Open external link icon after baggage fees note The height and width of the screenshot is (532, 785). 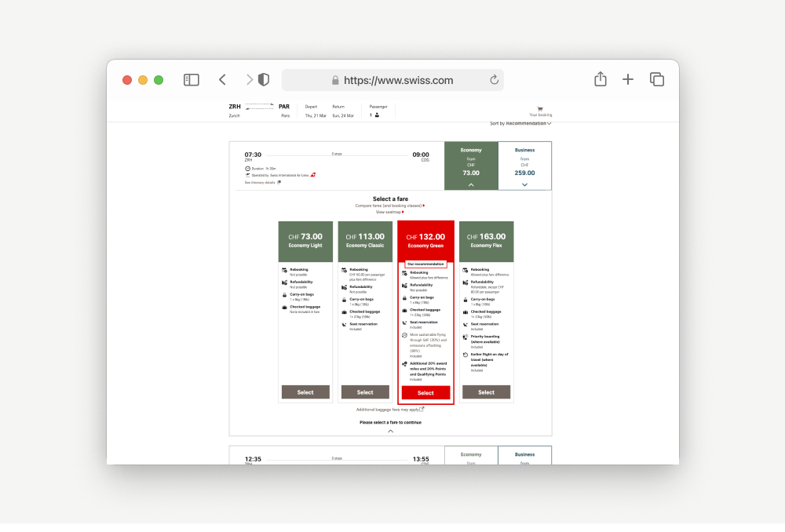point(422,409)
